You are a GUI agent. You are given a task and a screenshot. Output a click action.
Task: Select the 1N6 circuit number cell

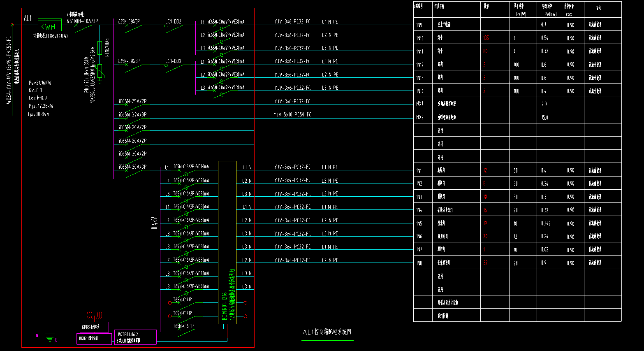[x=419, y=236]
